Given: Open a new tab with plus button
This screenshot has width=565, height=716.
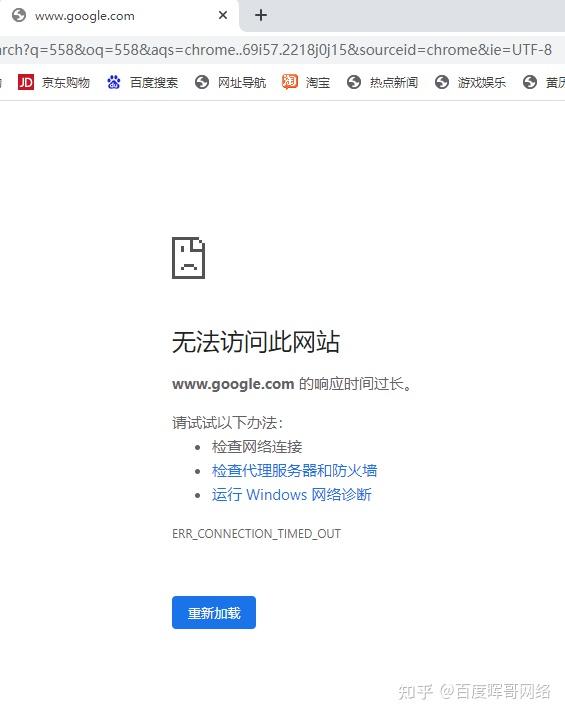Looking at the screenshot, I should click(261, 16).
